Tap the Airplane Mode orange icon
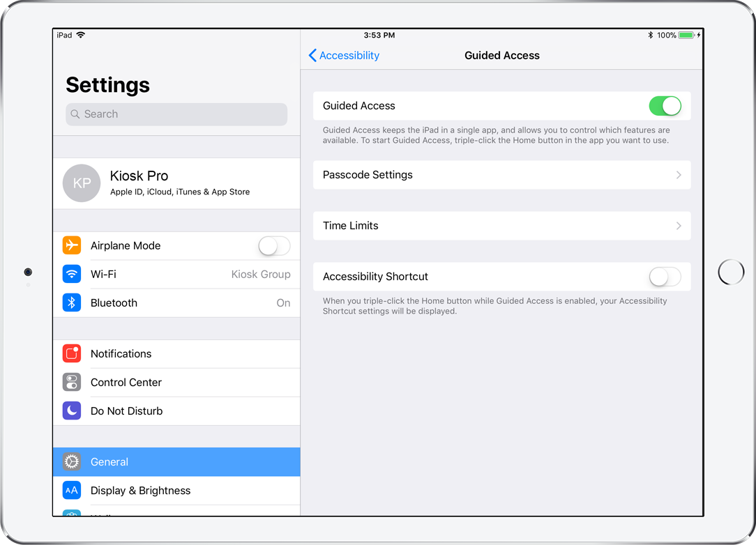The image size is (756, 545). [x=72, y=245]
